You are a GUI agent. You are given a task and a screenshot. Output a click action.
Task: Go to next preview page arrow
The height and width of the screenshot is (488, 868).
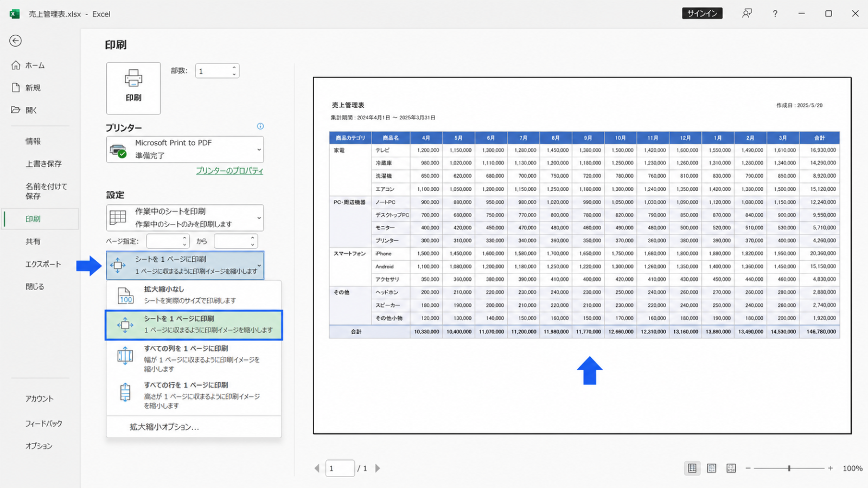pos(378,468)
